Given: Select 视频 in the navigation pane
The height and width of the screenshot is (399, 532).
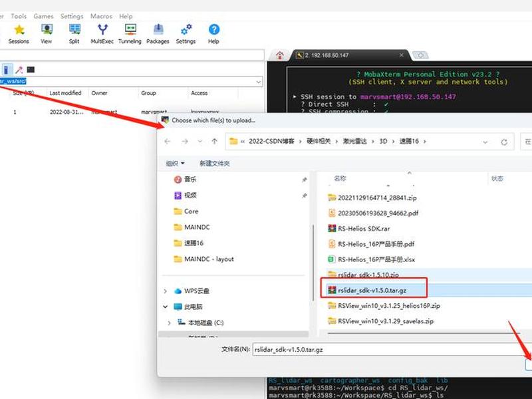Looking at the screenshot, I should [185, 196].
